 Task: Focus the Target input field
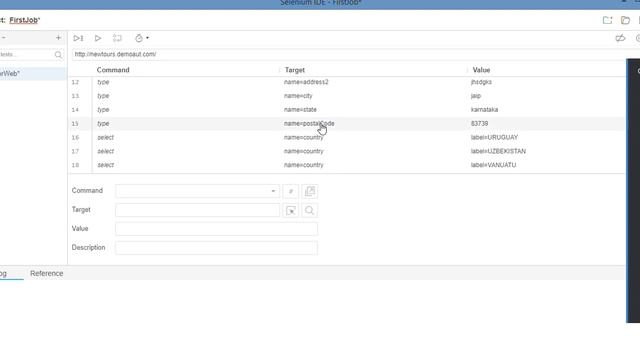point(198,210)
